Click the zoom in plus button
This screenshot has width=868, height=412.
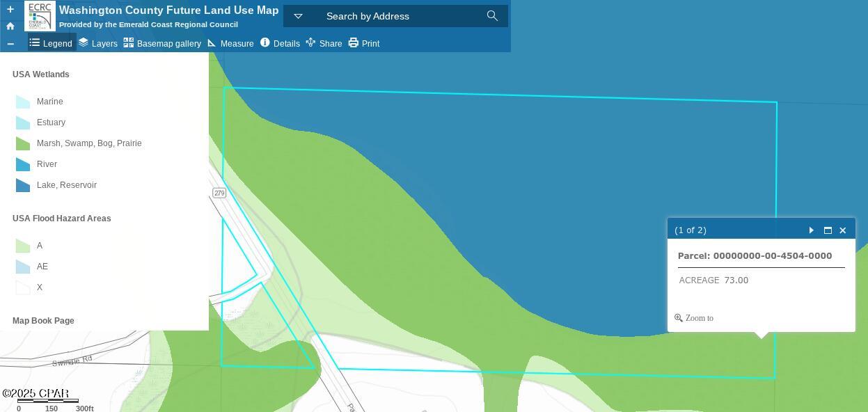(x=10, y=9)
